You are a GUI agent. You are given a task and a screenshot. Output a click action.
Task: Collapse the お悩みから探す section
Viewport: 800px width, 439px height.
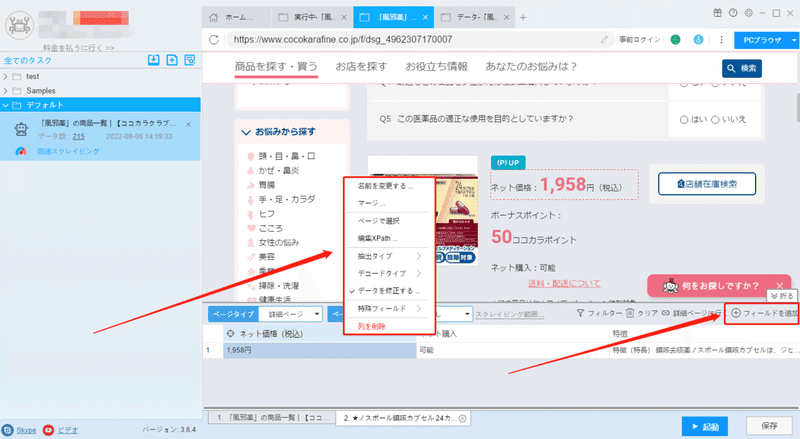pos(245,132)
